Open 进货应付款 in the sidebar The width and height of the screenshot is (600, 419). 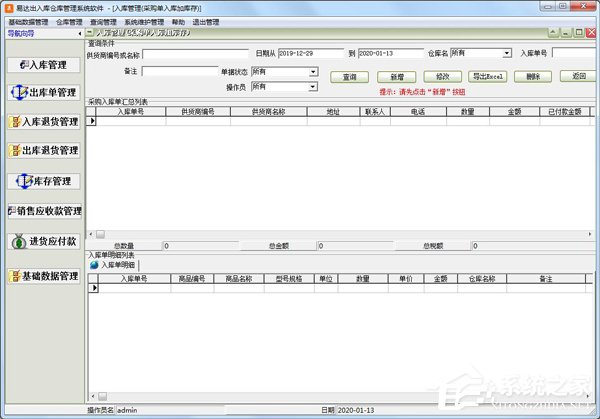(x=44, y=241)
